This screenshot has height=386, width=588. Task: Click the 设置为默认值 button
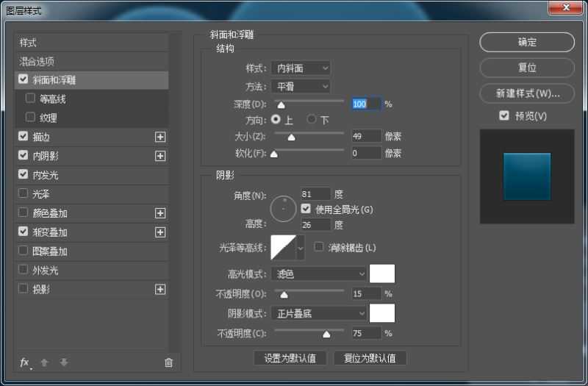pyautogui.click(x=290, y=358)
